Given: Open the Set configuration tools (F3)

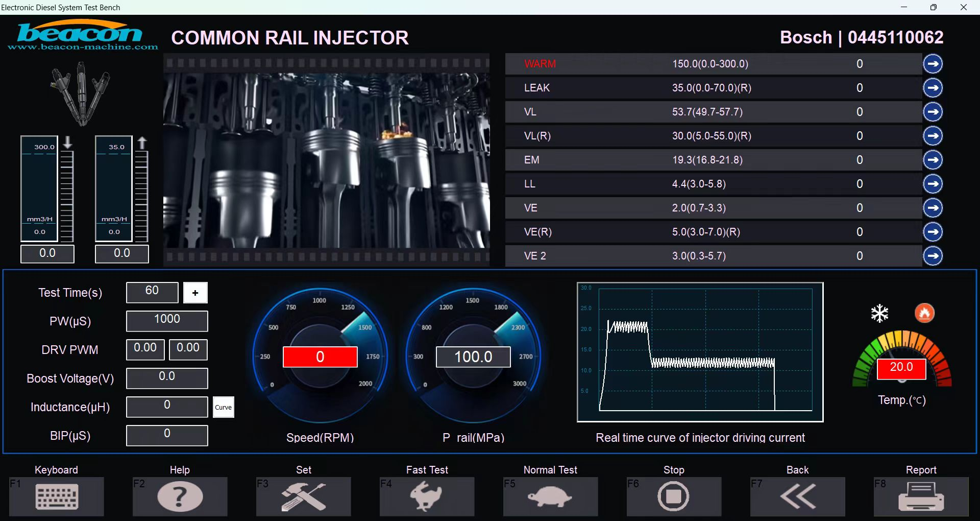Looking at the screenshot, I should (x=303, y=496).
